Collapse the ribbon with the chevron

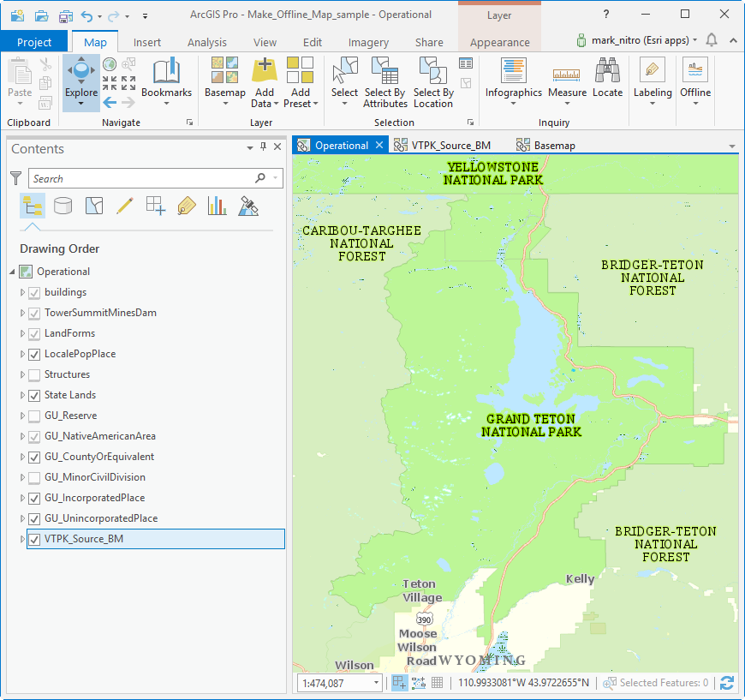click(733, 40)
